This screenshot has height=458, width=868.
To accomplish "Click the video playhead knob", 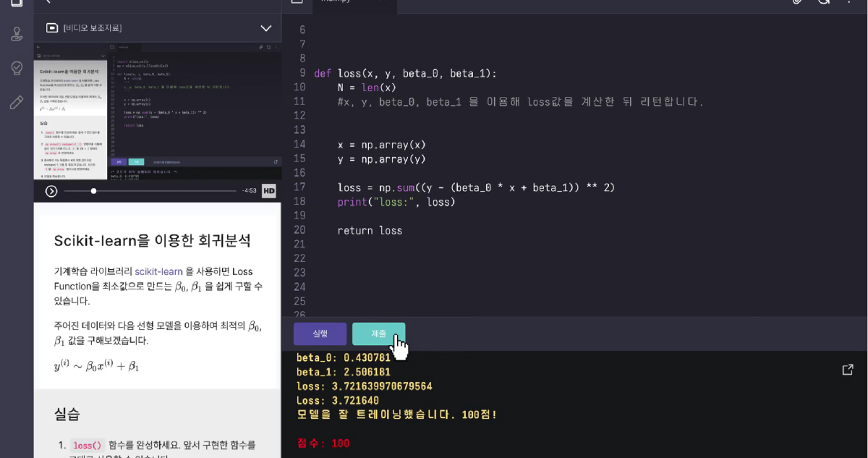I will (x=93, y=191).
